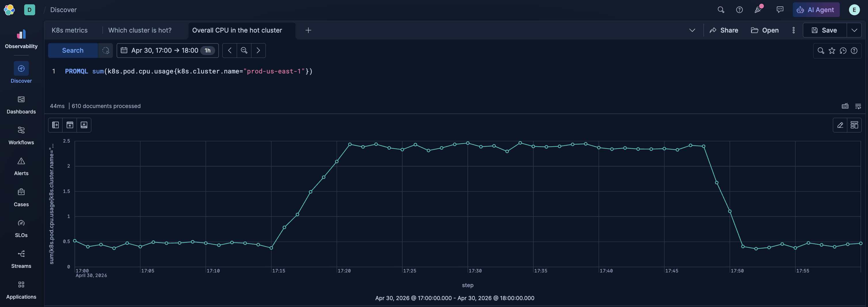The width and height of the screenshot is (868, 307).
Task: Hide the chart panel upward
Action: [70, 125]
